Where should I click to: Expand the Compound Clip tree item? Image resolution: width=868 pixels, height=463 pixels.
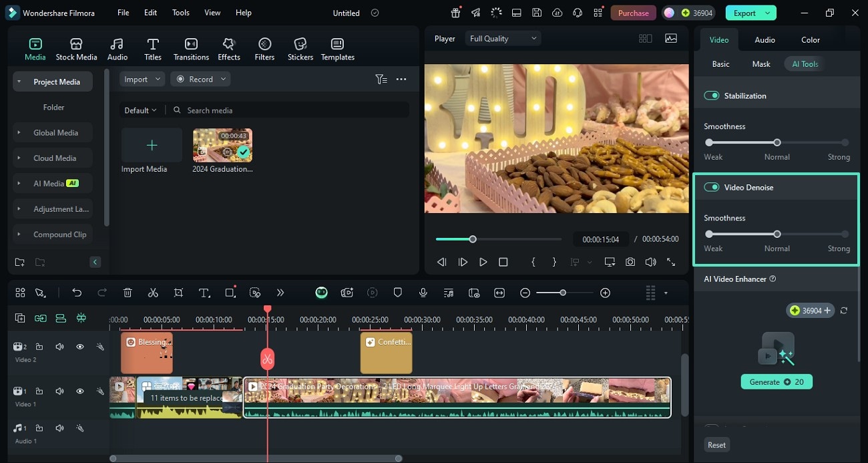click(19, 235)
